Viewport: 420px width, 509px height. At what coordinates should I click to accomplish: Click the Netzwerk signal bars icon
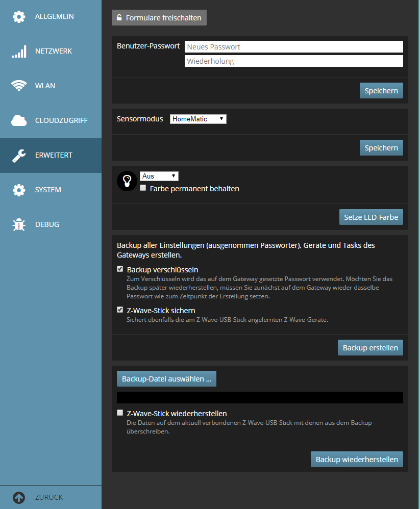tap(19, 52)
